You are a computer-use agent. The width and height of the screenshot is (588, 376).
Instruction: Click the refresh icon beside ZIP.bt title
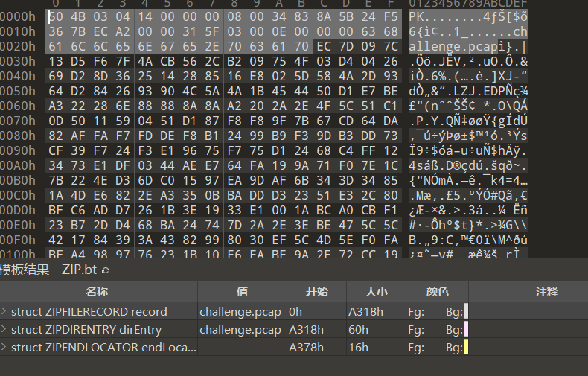105,270
